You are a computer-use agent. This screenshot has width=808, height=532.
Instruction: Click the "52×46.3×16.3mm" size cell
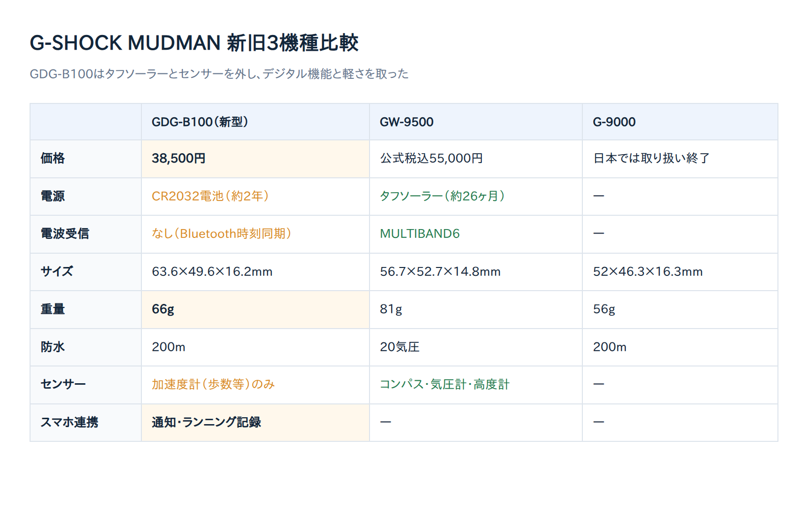click(680, 271)
